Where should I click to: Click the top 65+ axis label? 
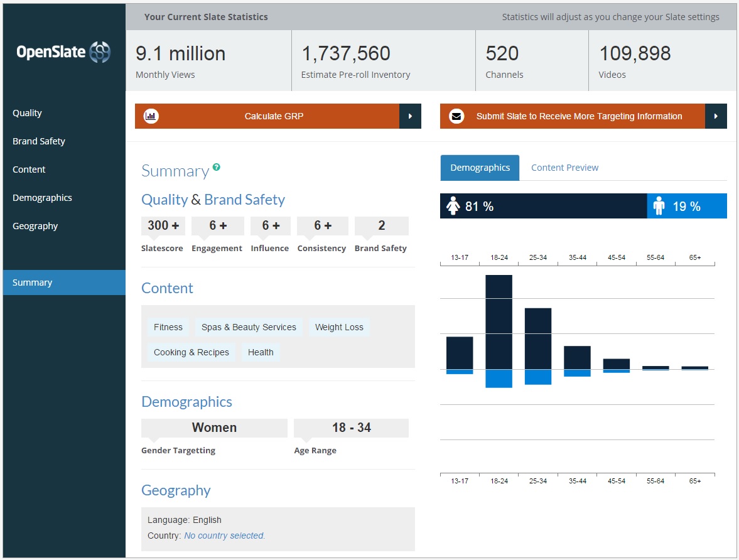[694, 257]
